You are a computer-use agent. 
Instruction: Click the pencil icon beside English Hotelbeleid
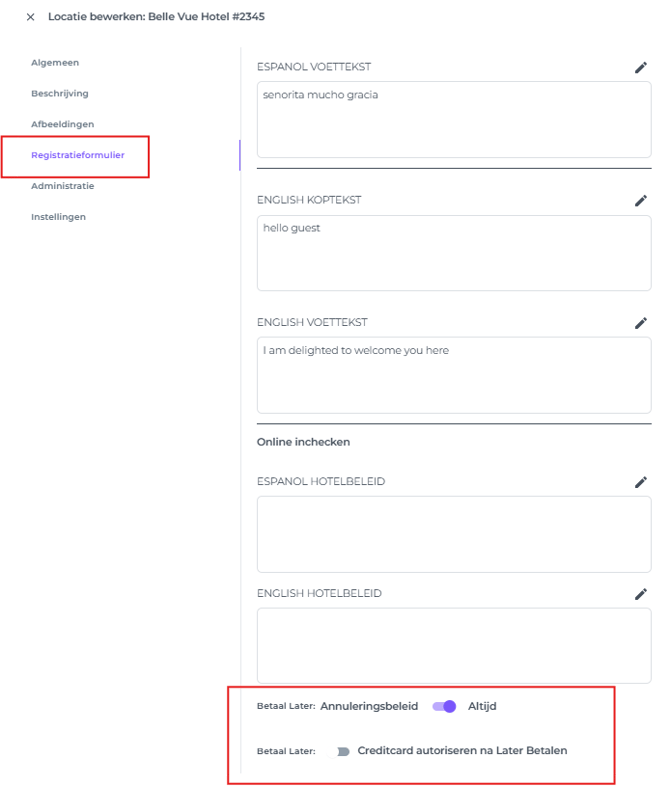[641, 594]
